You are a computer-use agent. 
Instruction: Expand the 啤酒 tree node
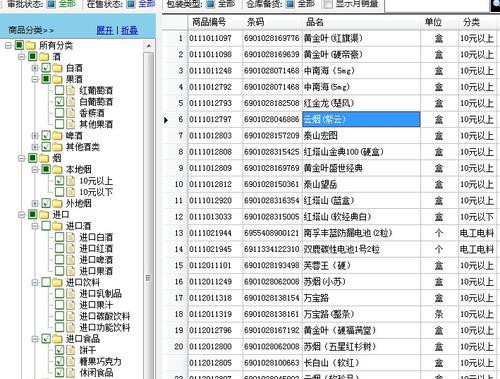[x=35, y=136]
